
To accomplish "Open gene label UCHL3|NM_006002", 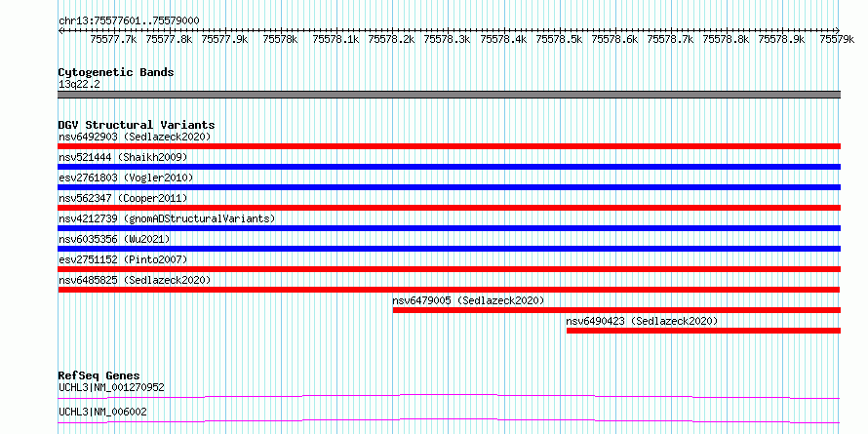I will pos(102,412).
